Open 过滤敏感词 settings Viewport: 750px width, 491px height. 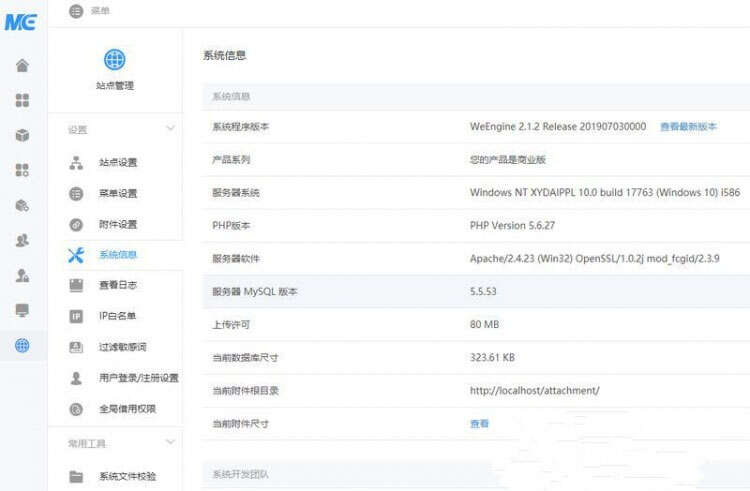click(122, 348)
